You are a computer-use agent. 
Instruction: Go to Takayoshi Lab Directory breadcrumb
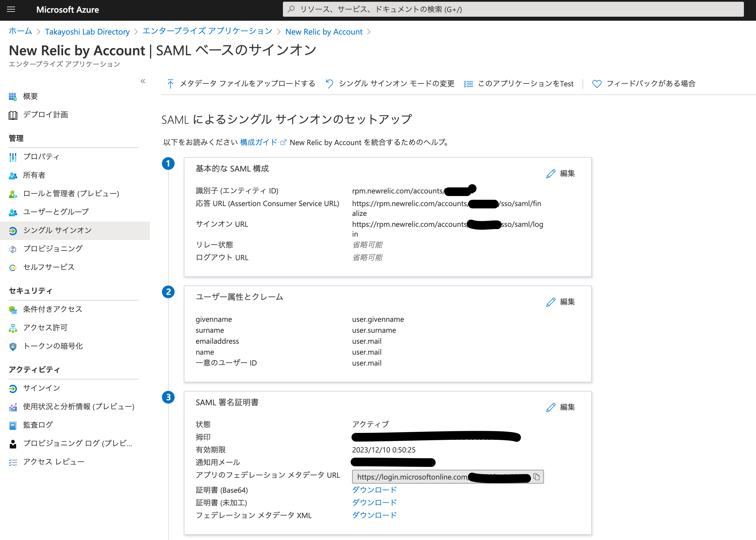(x=87, y=32)
